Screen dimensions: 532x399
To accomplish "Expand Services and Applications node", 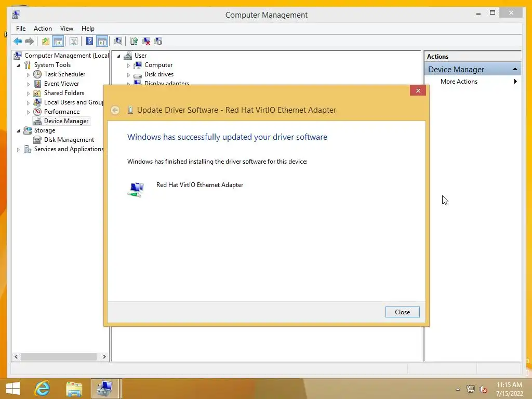I will pyautogui.click(x=18, y=149).
